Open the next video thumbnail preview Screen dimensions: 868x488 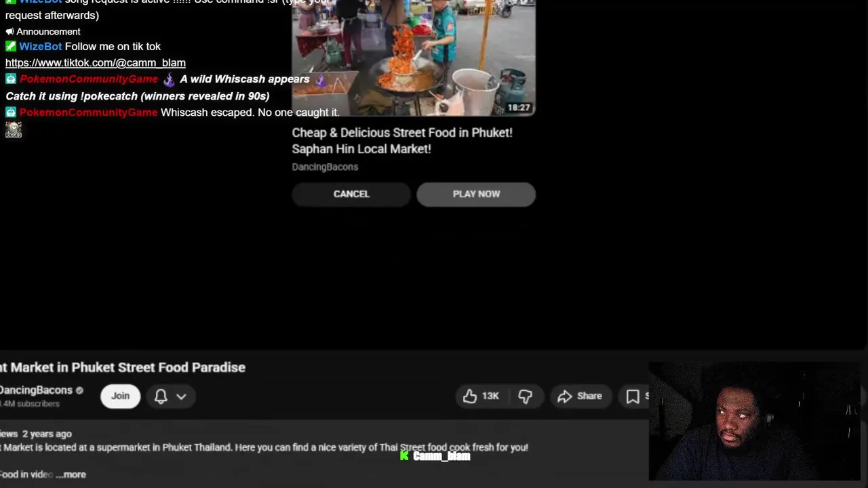[414, 58]
